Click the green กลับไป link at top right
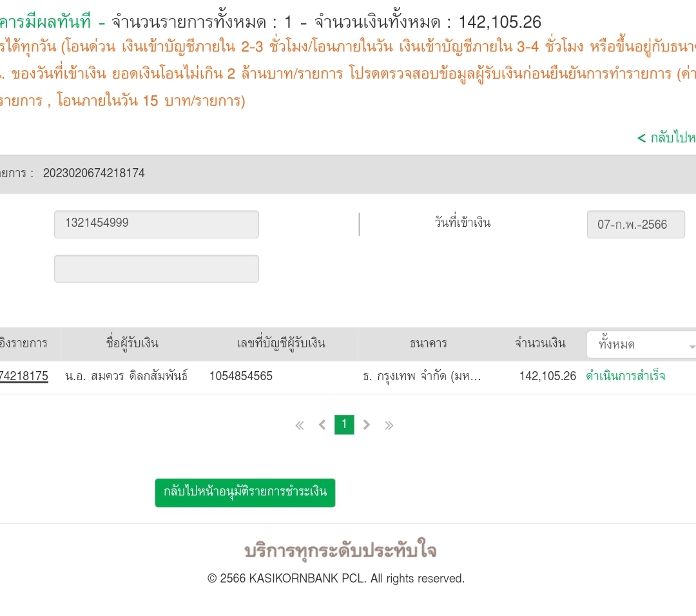This screenshot has height=616, width=696. pyautogui.click(x=666, y=138)
